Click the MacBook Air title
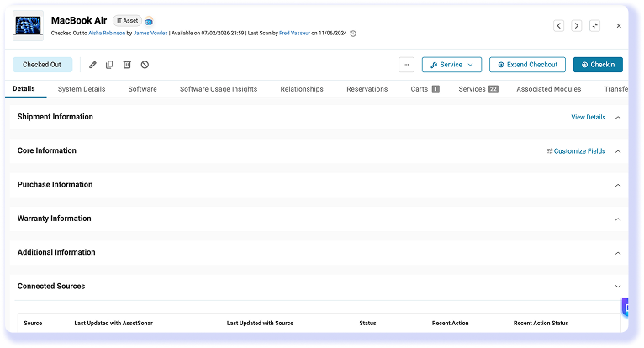The image size is (644, 348). pos(79,20)
